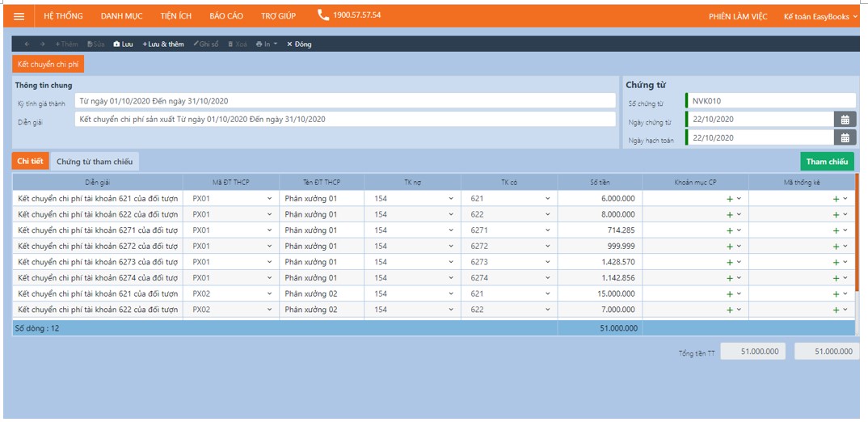
Task: Click the Xoá delete toolbar item
Action: pyautogui.click(x=238, y=44)
